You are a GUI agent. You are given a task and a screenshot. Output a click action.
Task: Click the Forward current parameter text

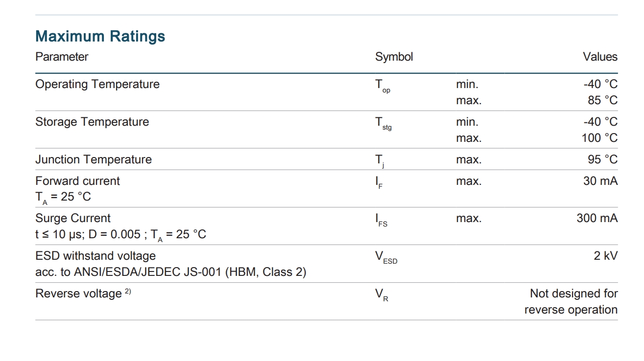point(77,181)
